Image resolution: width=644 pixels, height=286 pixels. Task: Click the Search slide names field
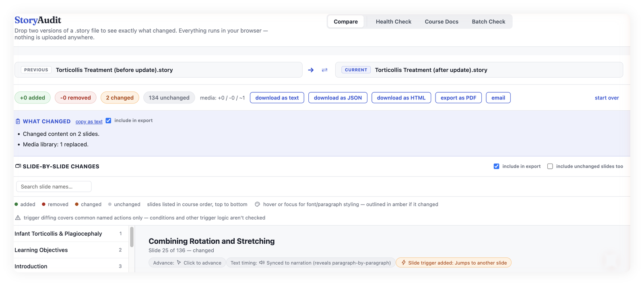point(54,187)
